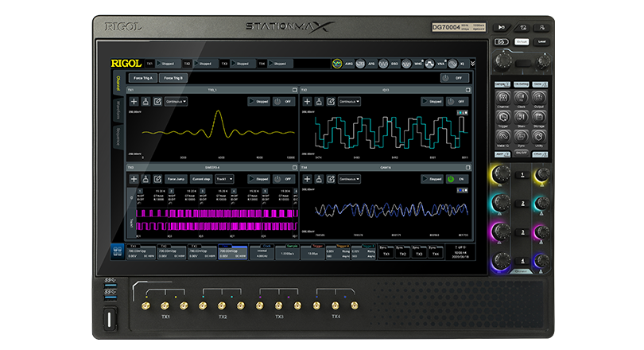Select the Sync TX1 box in bottom bar

pyautogui.click(x=386, y=253)
